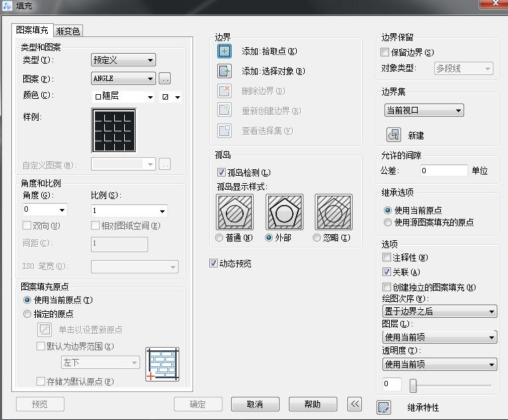Switch to the Pattern Fill (图案填充) tab

click(x=32, y=30)
